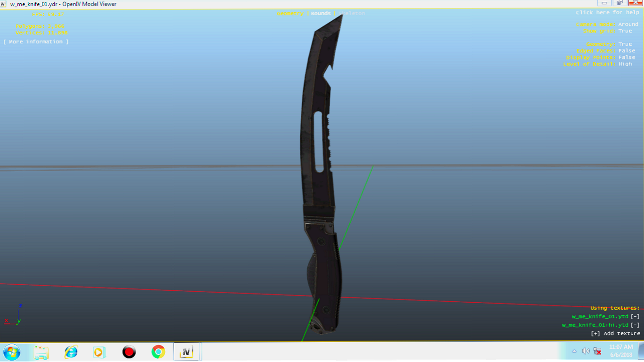Screen dimensions: 644x362
Task: Enable the Display Points option
Action: click(x=626, y=58)
